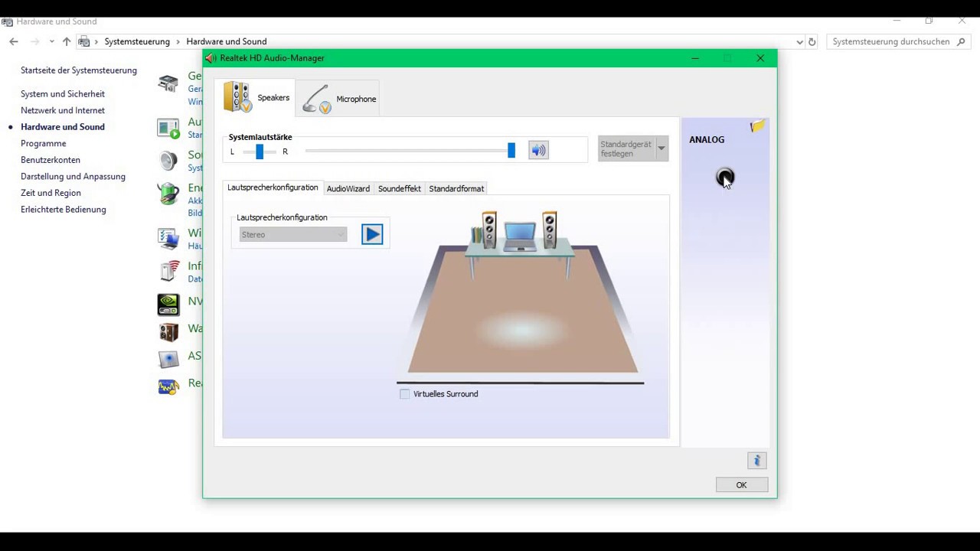Open Startseite der Systemsteuerung link
Image resolution: width=980 pixels, height=551 pixels.
click(x=79, y=70)
